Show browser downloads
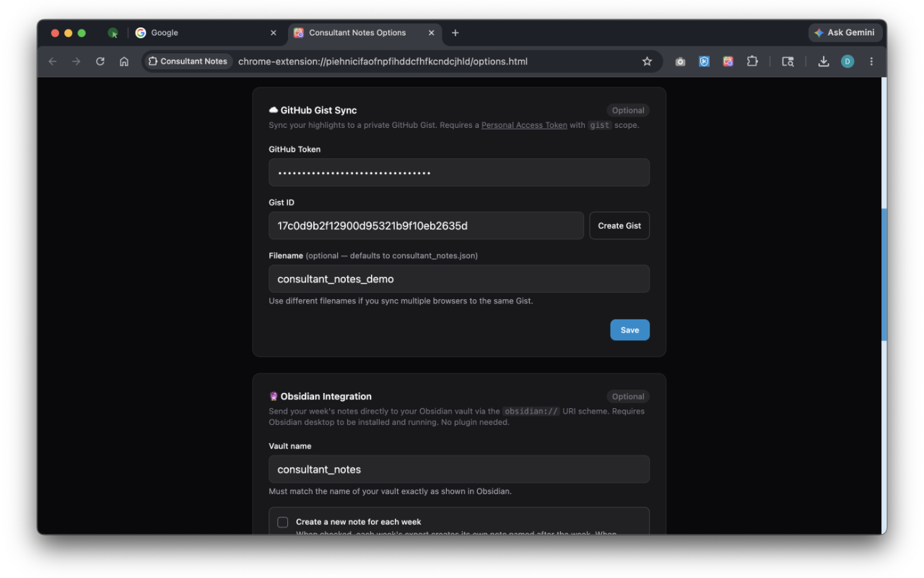924x578 pixels. pos(824,61)
